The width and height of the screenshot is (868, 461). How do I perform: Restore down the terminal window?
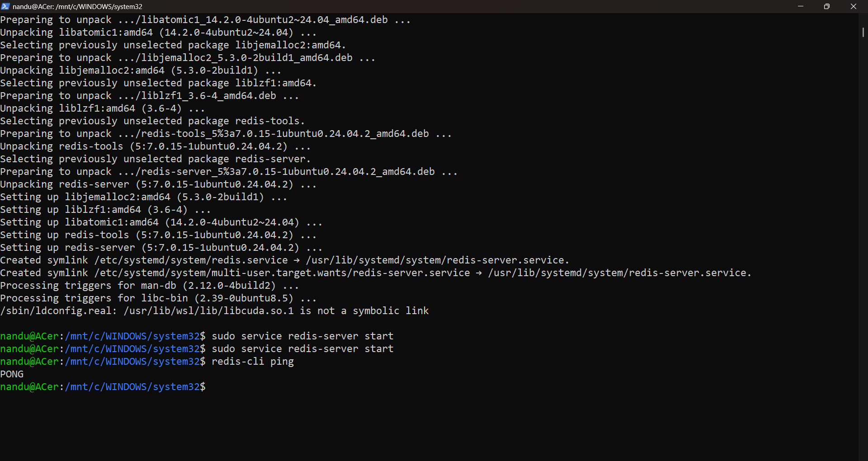(827, 6)
